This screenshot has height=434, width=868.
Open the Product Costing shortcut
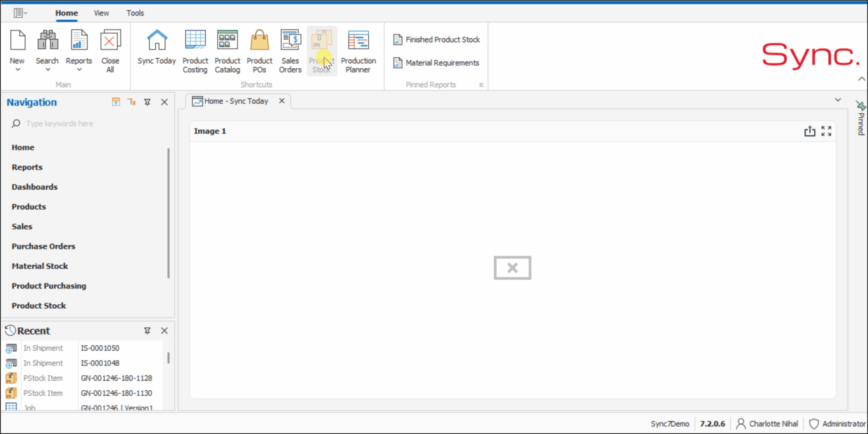pyautogui.click(x=195, y=51)
